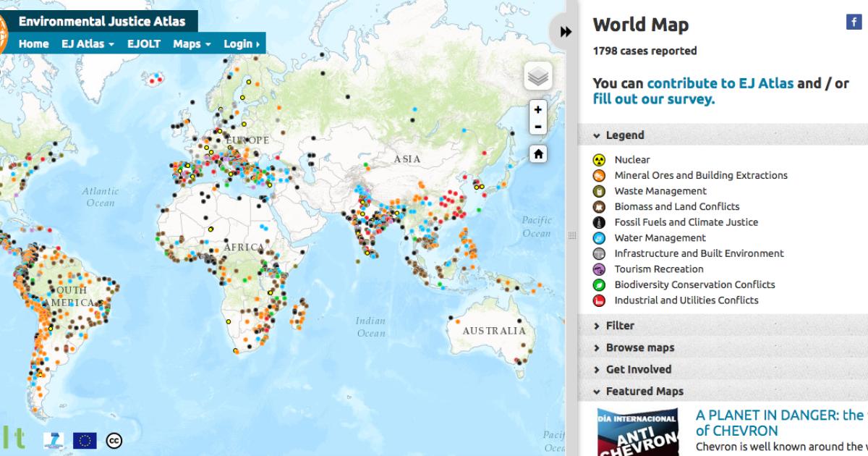Click the Infrastructure and Built Environment icon
Viewport: 868px width, 456px height.
point(599,253)
